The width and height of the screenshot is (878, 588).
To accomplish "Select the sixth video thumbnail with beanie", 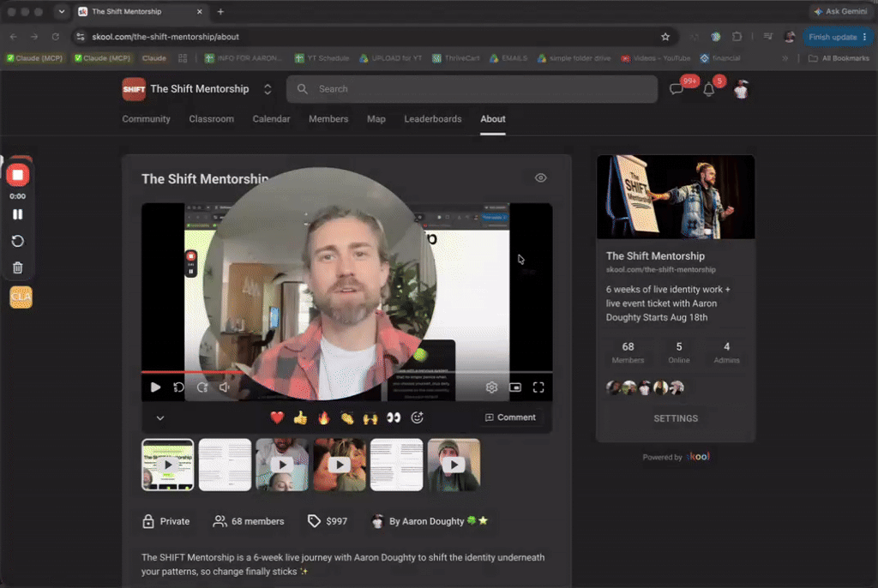I will pos(454,465).
